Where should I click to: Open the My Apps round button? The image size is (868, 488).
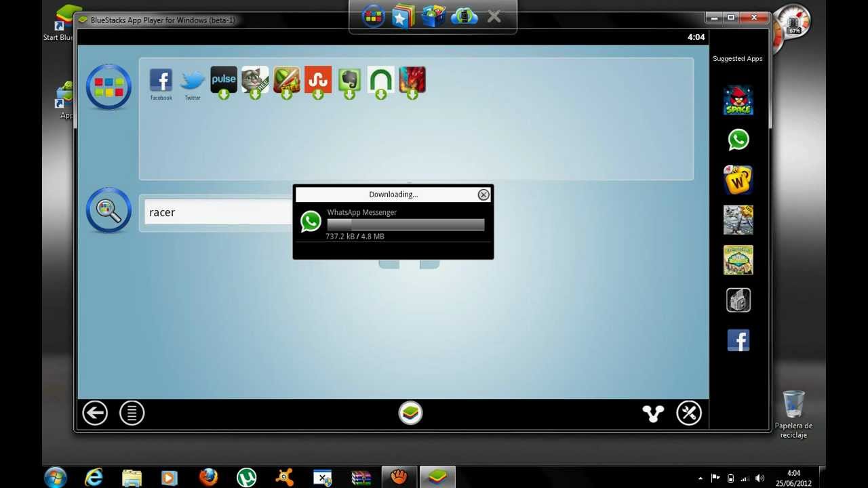108,87
